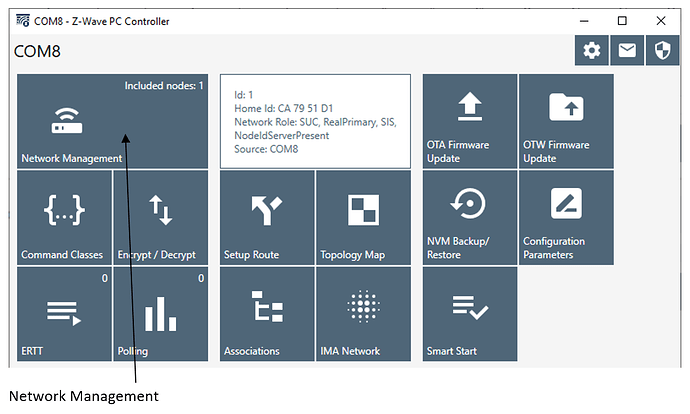Open the Setup Route tile
690x414 pixels.
(267, 217)
